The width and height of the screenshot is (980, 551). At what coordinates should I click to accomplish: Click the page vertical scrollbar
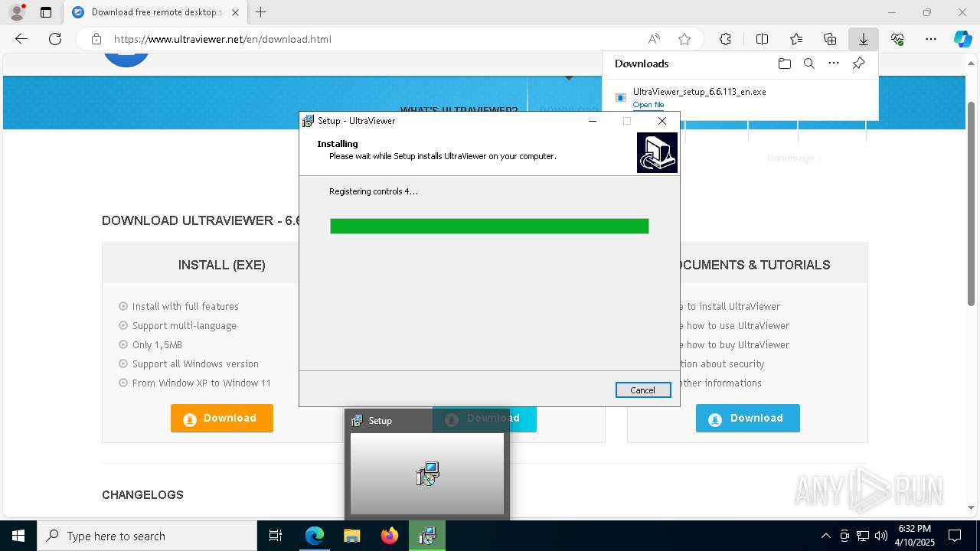[x=972, y=203]
